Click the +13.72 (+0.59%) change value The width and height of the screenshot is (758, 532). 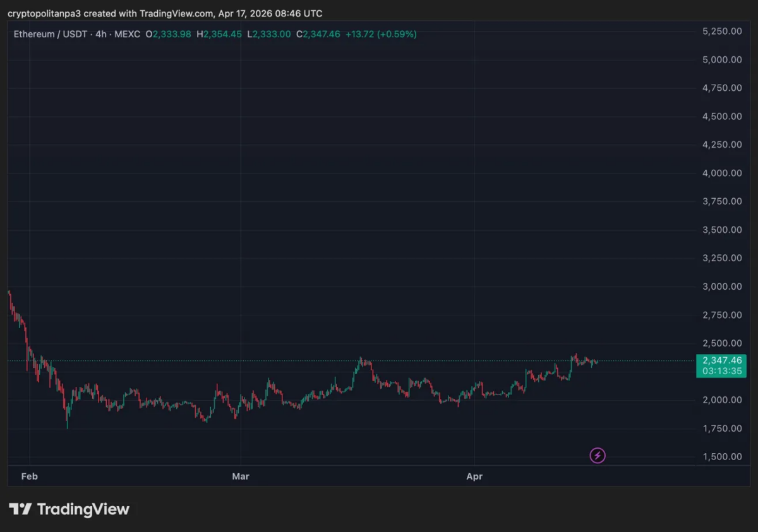pos(381,34)
